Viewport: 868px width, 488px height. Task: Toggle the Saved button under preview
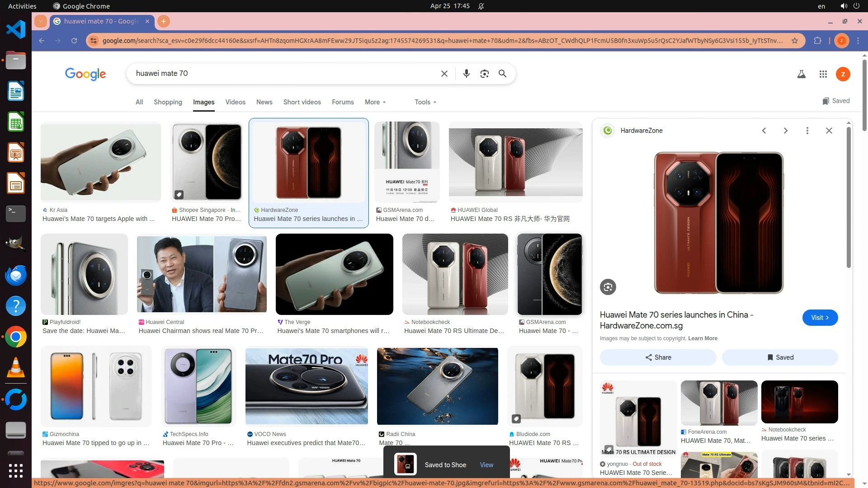click(780, 357)
